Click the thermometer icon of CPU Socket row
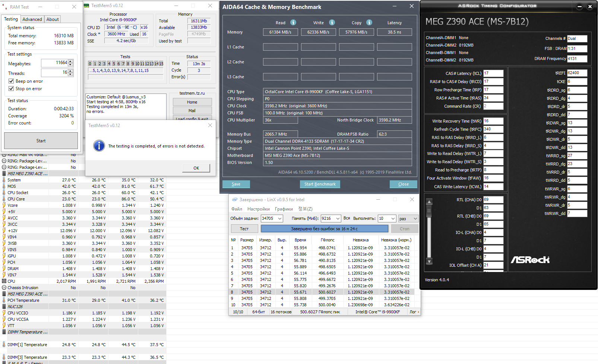The image size is (598, 364). pos(4,193)
